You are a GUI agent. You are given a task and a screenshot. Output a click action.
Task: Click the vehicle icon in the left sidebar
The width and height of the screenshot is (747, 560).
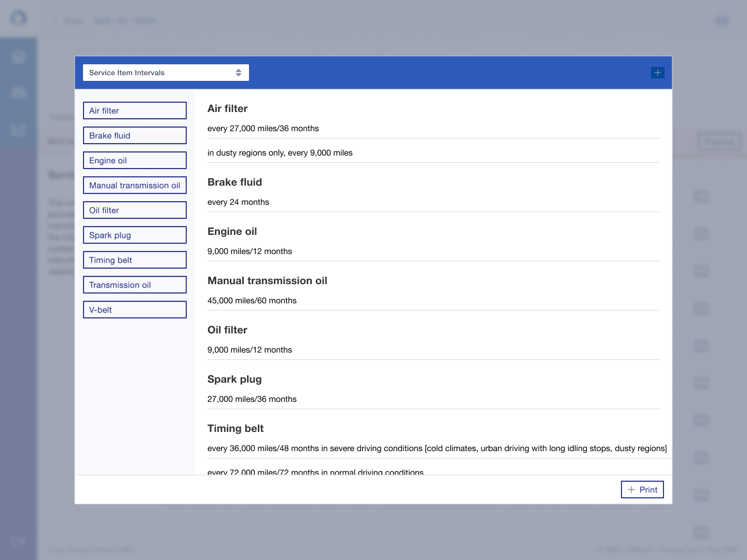point(18,92)
